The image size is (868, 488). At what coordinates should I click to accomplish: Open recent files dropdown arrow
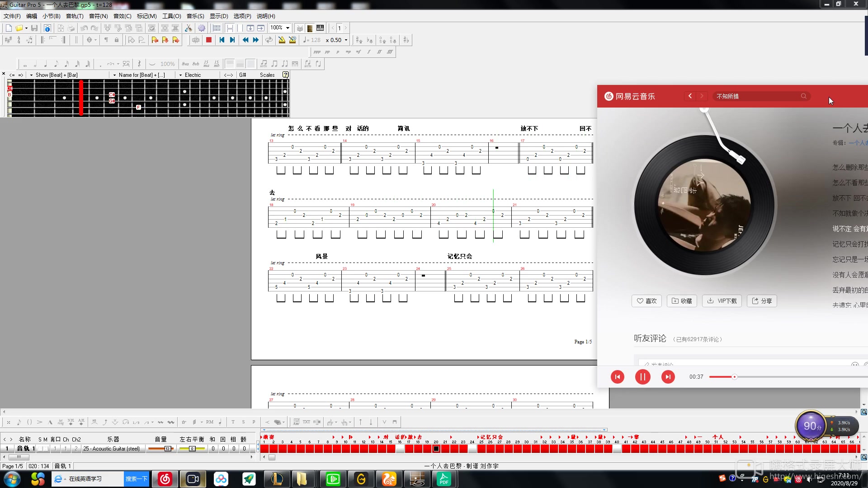pos(26,28)
